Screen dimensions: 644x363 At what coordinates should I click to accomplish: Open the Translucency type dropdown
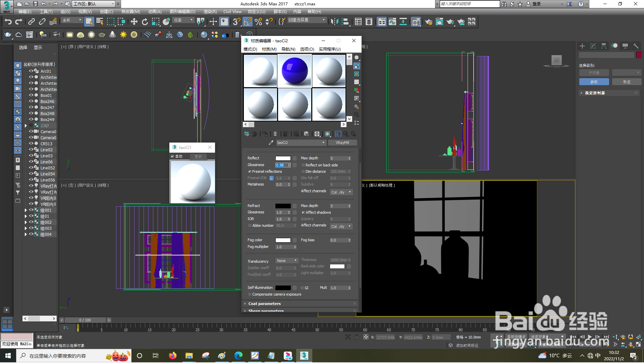coord(287,261)
